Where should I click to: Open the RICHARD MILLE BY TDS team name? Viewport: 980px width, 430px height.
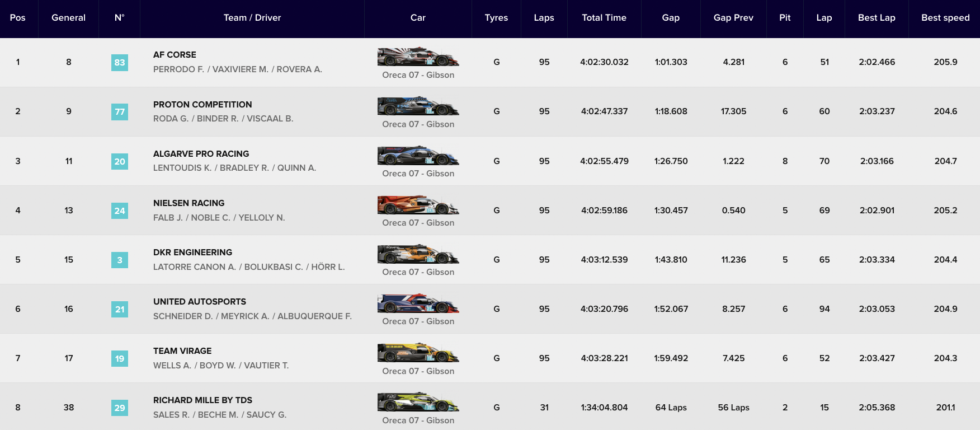click(x=202, y=400)
